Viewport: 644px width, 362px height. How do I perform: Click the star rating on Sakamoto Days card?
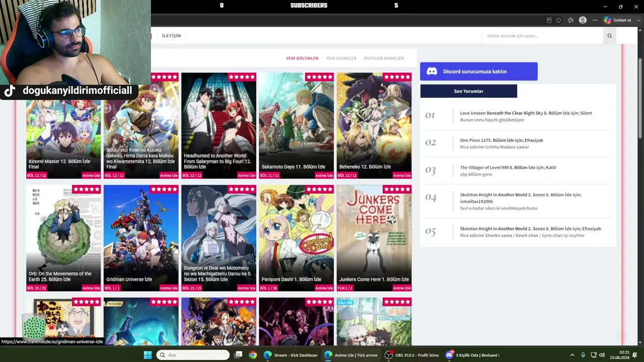tap(319, 77)
